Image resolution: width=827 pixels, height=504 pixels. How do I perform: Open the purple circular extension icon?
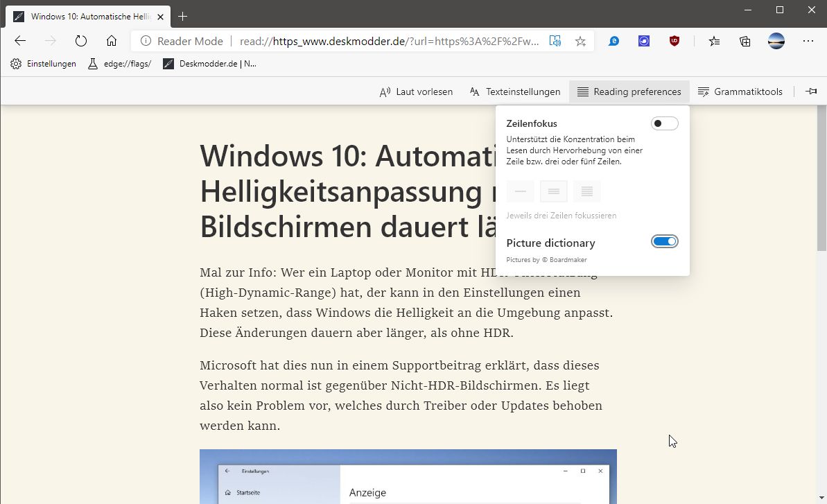pos(644,41)
